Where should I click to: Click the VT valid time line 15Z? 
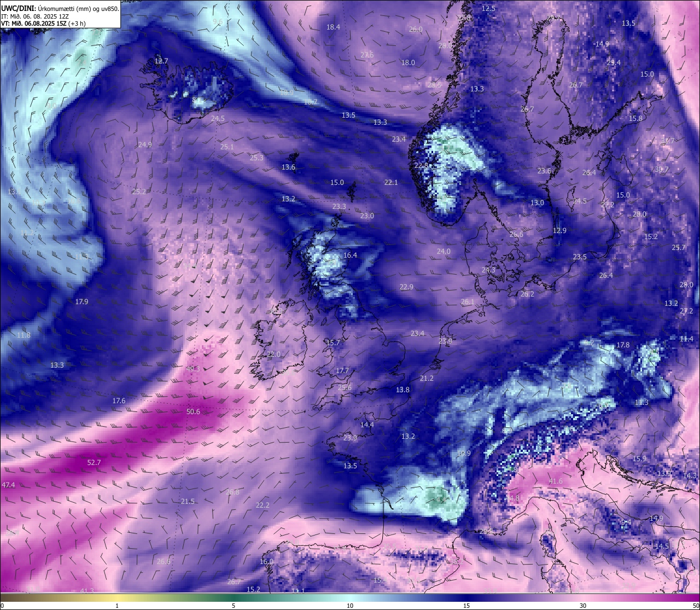pos(43,24)
